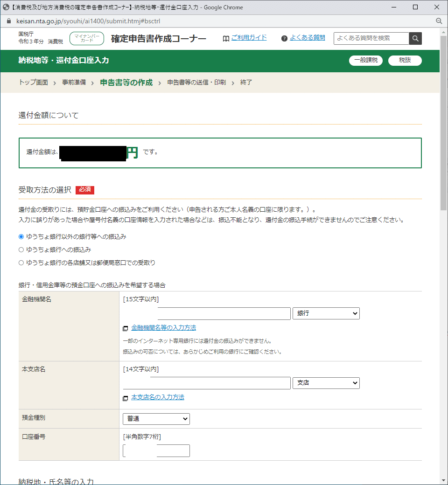Focus the 口座番号 seven-digit field
The image size is (448, 485).
click(156, 450)
